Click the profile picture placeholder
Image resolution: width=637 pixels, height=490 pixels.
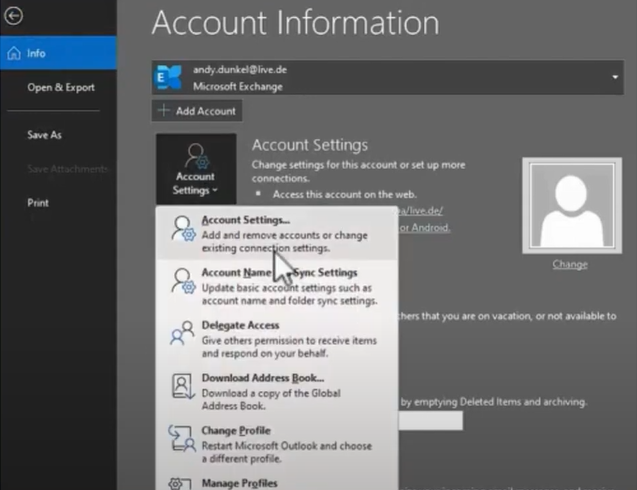click(x=572, y=206)
